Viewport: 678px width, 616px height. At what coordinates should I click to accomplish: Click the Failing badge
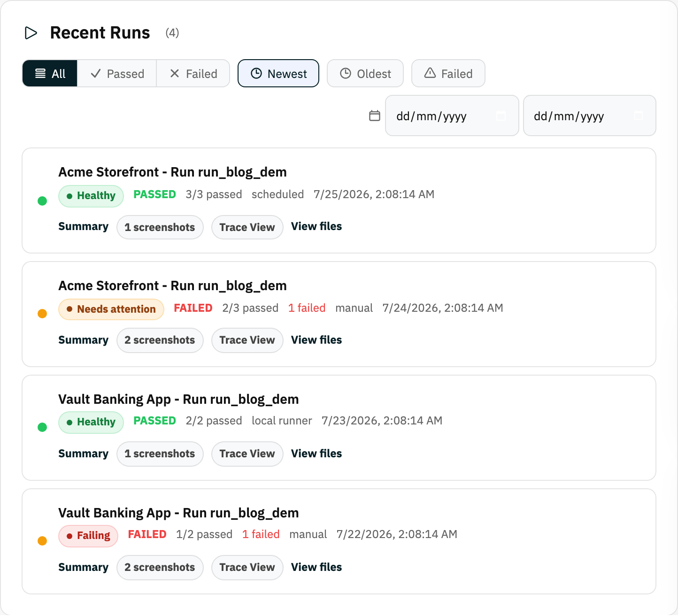[x=88, y=536]
